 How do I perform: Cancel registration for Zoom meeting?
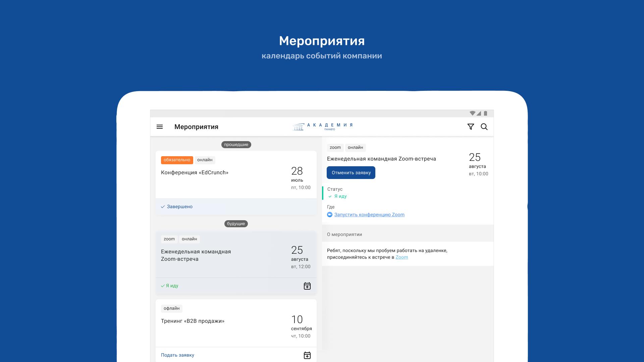point(351,172)
